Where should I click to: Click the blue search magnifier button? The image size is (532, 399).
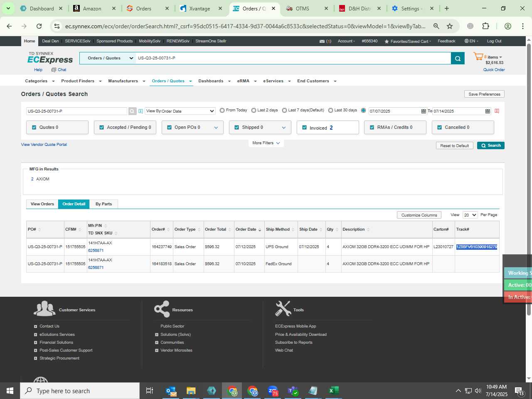[x=457, y=58]
